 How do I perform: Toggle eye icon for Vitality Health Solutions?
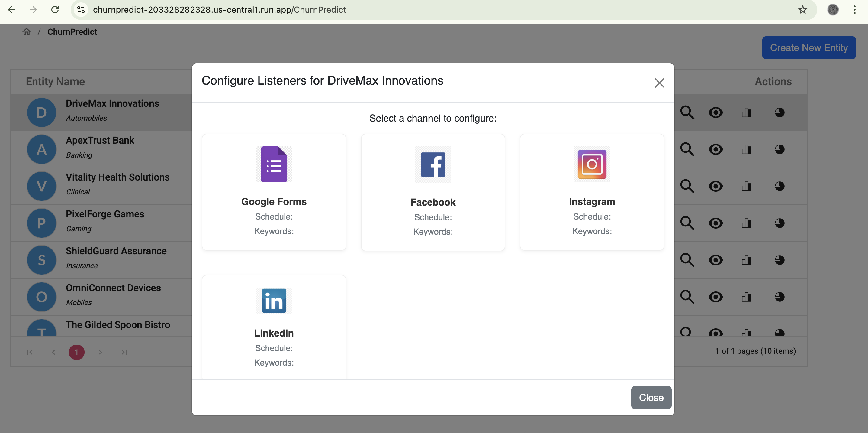click(x=715, y=186)
